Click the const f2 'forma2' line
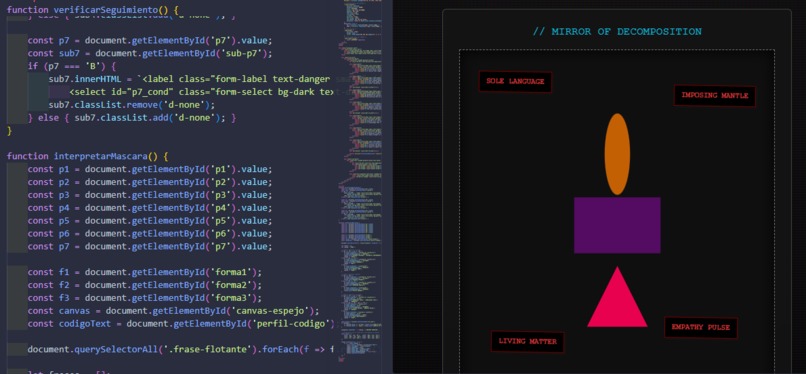The image size is (806, 374). pos(144,285)
